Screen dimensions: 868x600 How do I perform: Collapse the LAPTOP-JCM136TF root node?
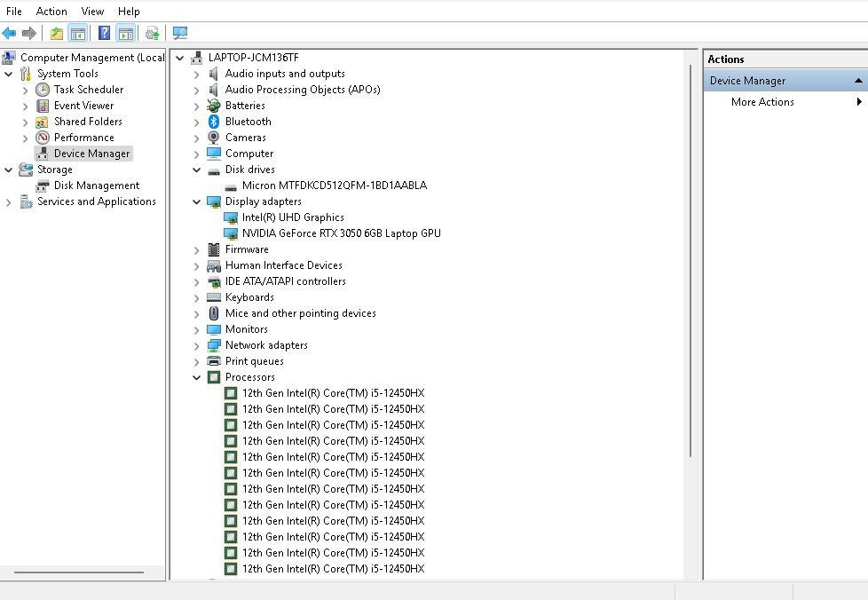pos(180,58)
